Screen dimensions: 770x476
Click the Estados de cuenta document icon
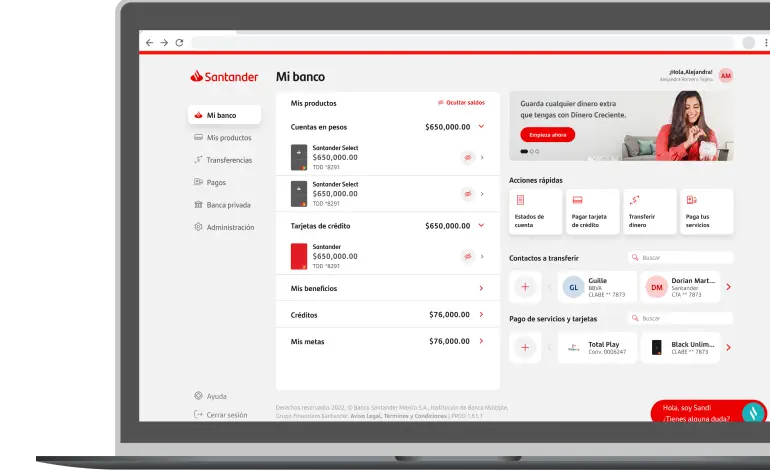pos(520,200)
